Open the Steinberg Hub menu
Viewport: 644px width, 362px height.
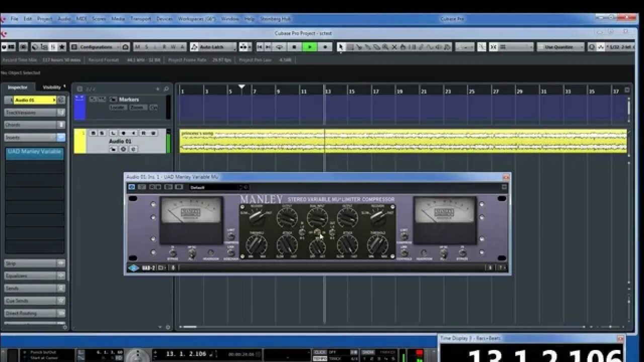(x=275, y=19)
